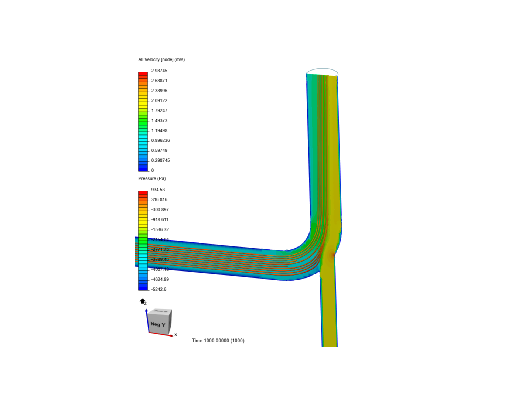Click the velocity legend value 0.298745

point(160,160)
